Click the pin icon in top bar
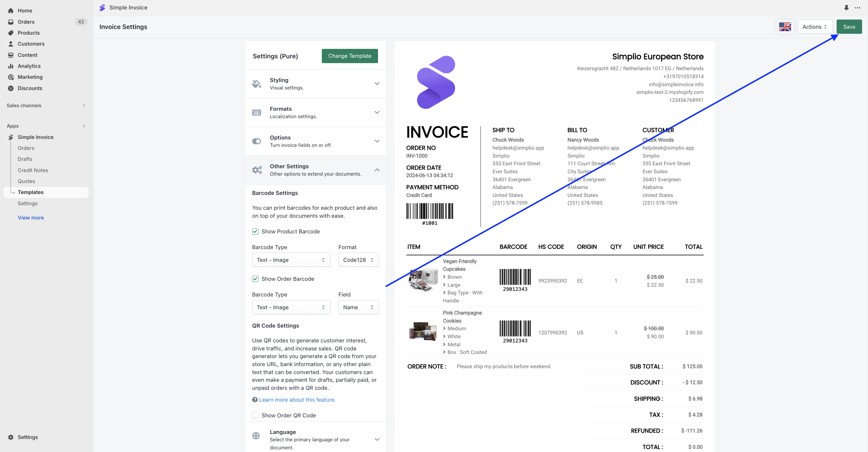Image resolution: width=868 pixels, height=452 pixels. point(846,7)
